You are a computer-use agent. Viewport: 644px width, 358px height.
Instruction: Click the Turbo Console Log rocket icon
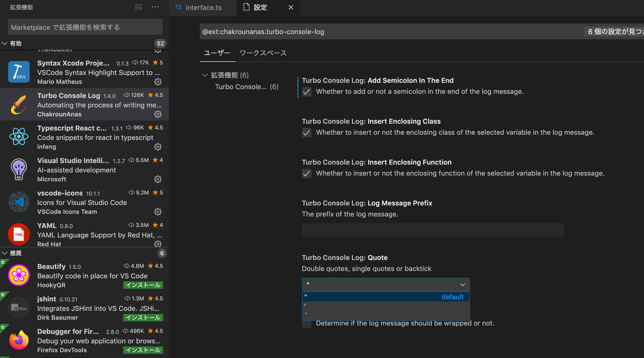pos(19,105)
